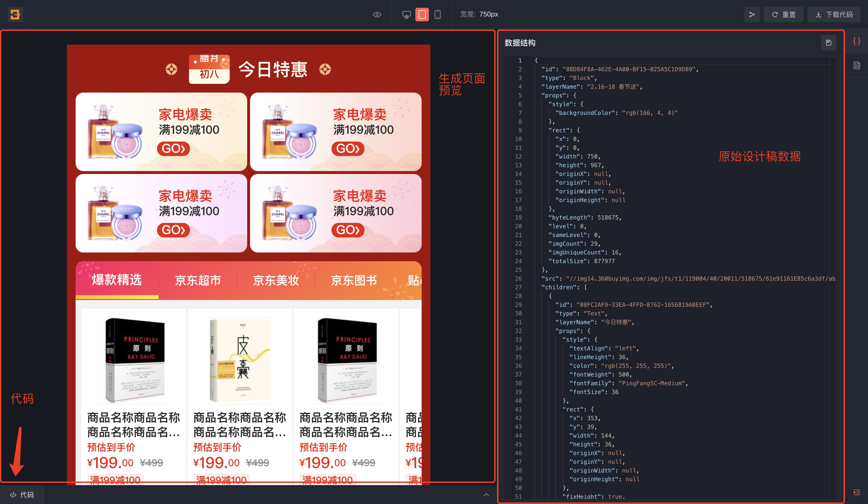Open the image document sidebar icon
Viewport: 868px width, 504px height.
[x=857, y=65]
